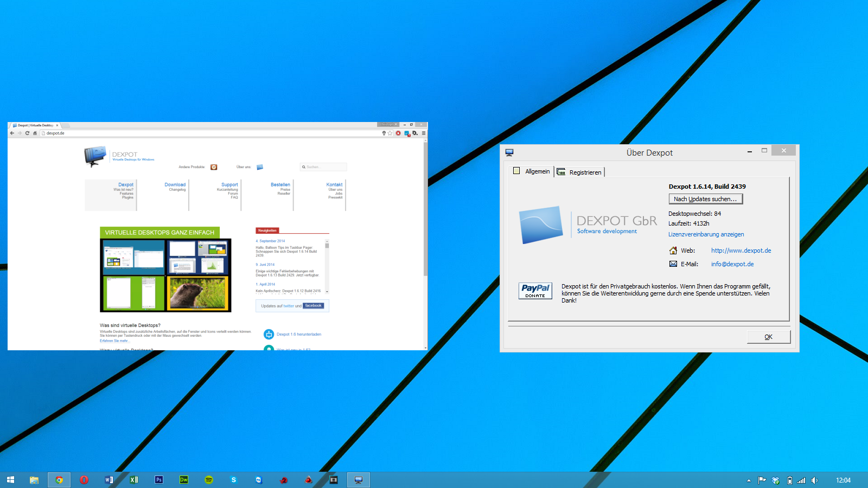The image size is (868, 488).
Task: Click the twitter link on website
Action: [x=289, y=306]
